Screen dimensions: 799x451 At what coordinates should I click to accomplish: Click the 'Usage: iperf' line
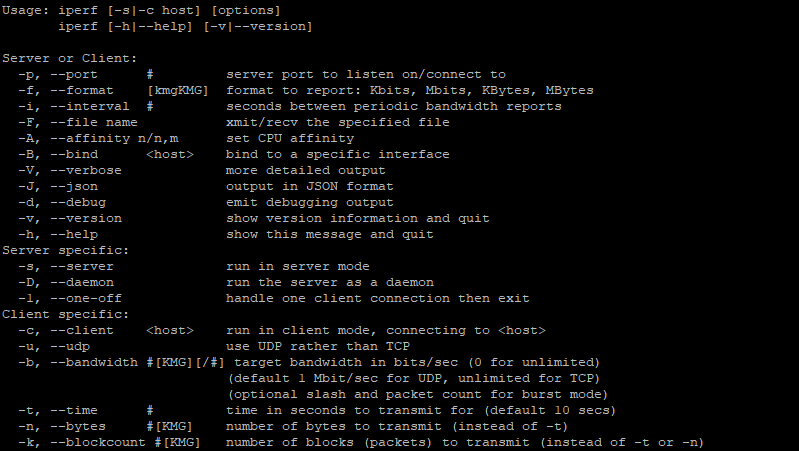(x=141, y=10)
